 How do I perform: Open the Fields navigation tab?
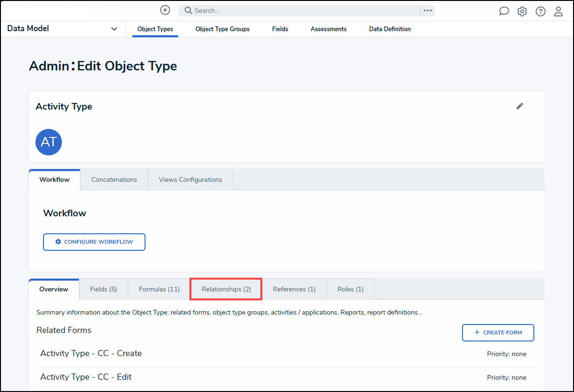(280, 29)
